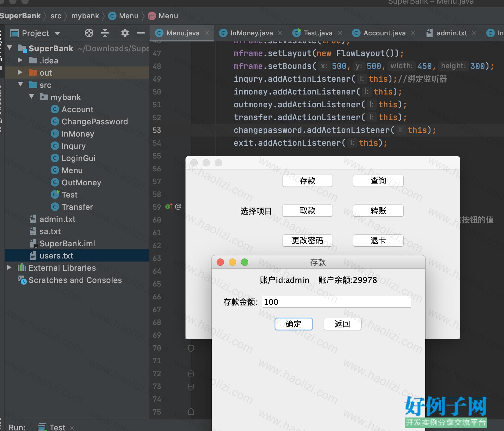
Task: Click the fold marker at line 70
Action: tap(191, 348)
